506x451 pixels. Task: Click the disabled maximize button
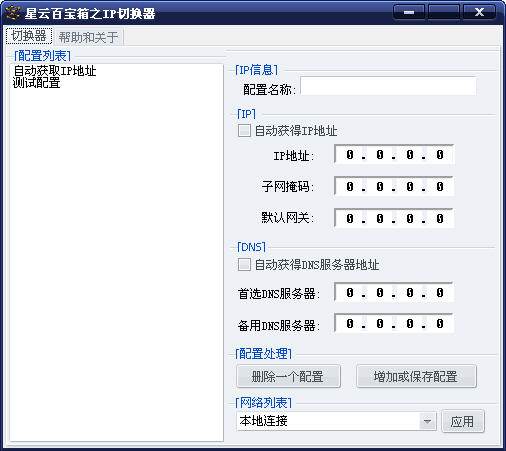(444, 12)
